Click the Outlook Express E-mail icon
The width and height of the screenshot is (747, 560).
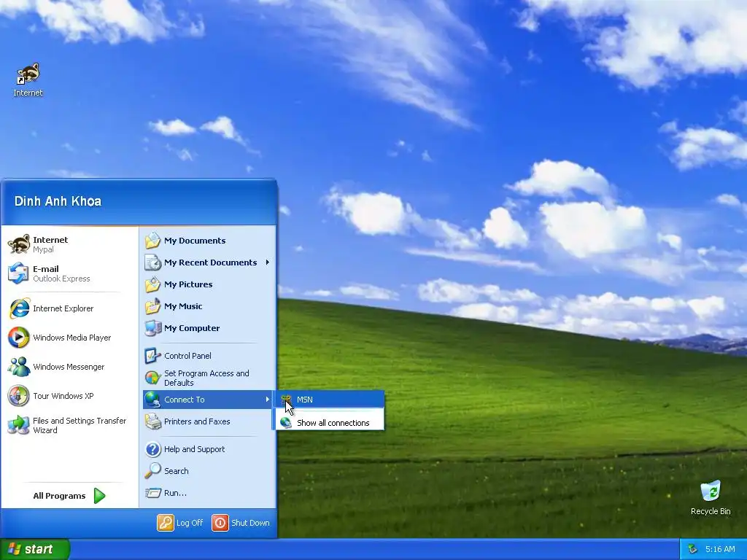18,273
